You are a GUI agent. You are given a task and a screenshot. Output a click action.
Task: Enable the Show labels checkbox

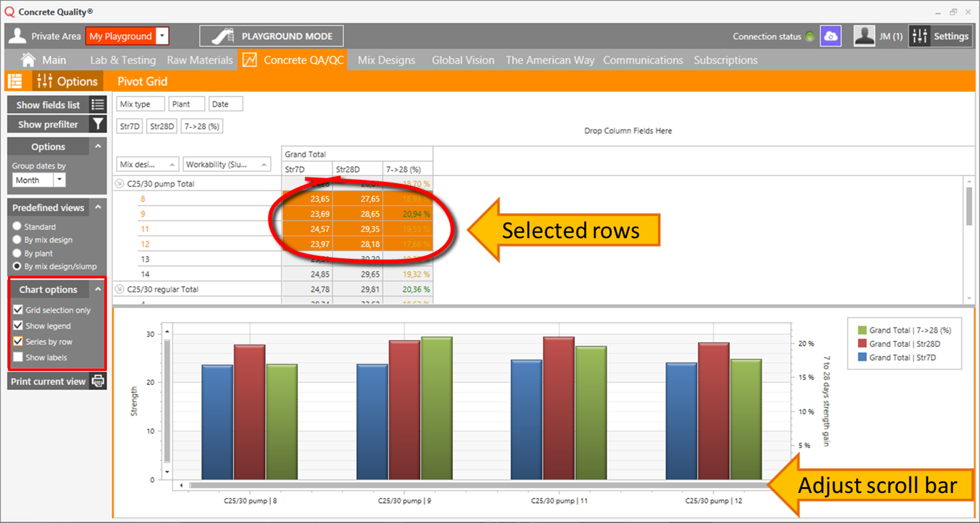coord(18,357)
